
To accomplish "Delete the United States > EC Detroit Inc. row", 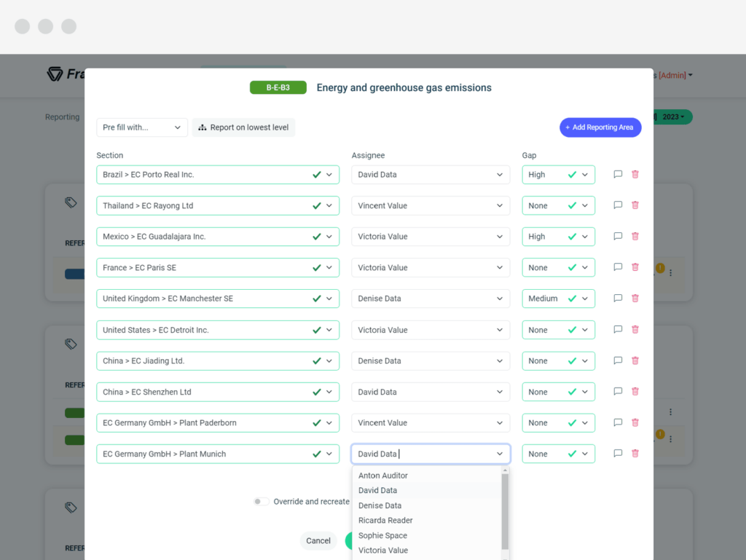I will [635, 329].
